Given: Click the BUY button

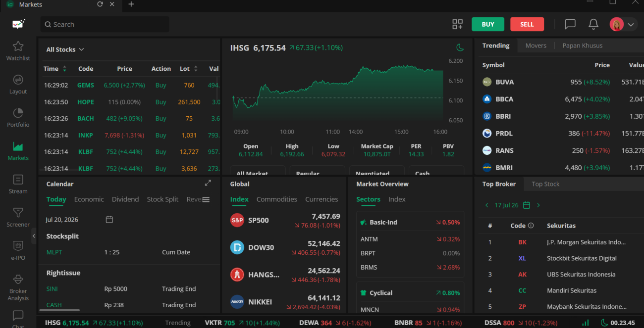Looking at the screenshot, I should pos(488,24).
